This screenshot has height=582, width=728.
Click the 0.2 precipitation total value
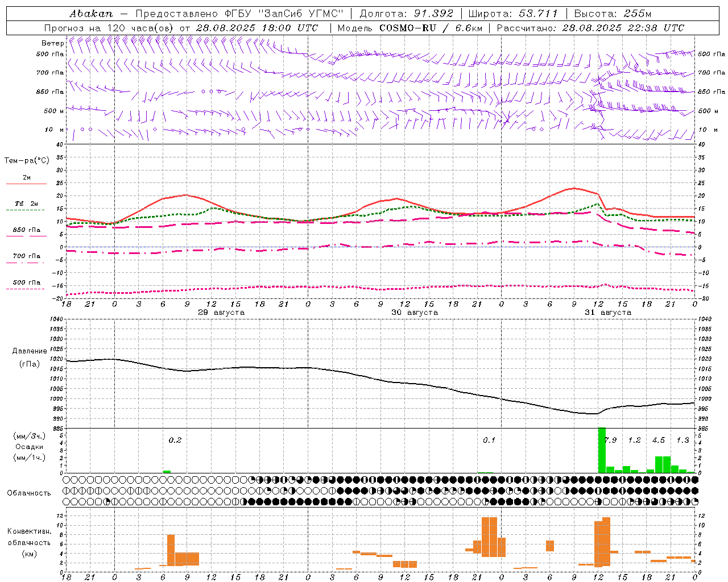click(x=175, y=440)
